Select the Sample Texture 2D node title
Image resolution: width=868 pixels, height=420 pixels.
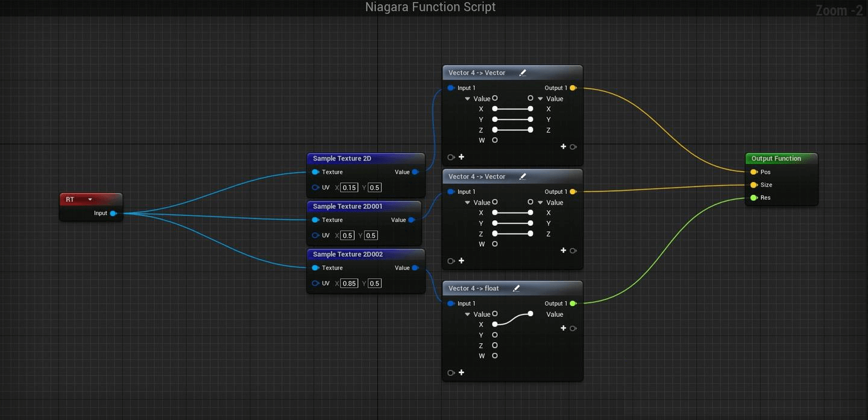[342, 159]
